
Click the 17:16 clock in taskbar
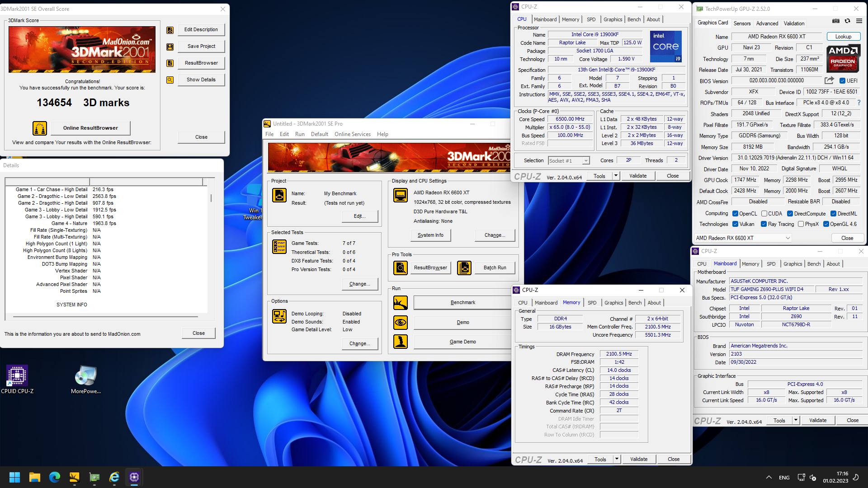[x=842, y=474]
